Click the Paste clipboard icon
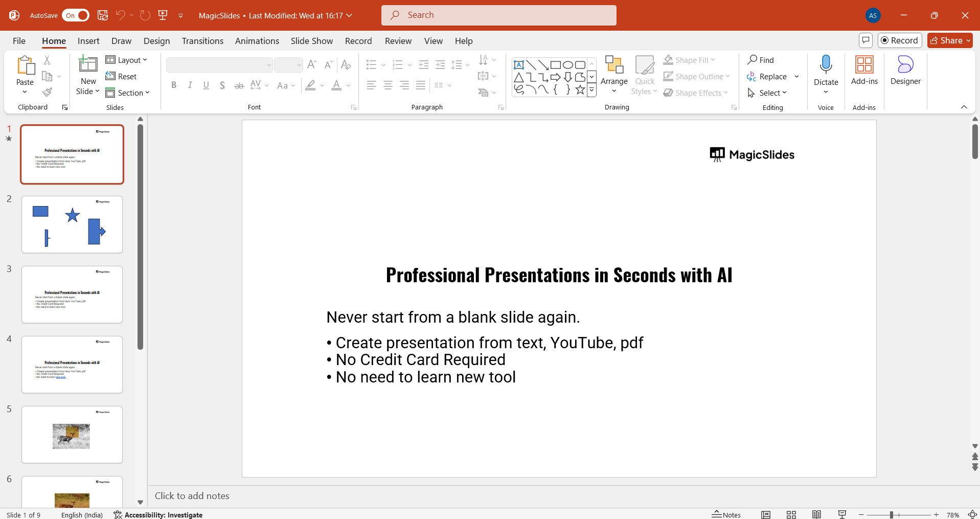The height and width of the screenshot is (519, 980). [x=25, y=65]
